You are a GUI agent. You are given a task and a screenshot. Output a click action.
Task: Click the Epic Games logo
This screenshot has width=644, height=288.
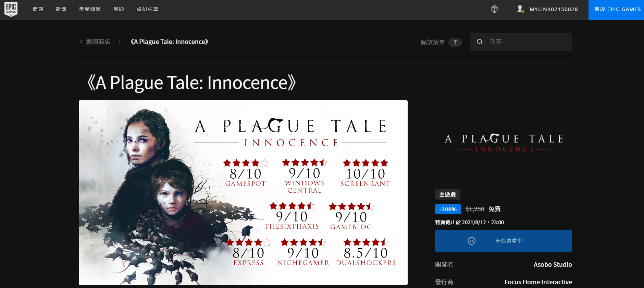point(11,9)
